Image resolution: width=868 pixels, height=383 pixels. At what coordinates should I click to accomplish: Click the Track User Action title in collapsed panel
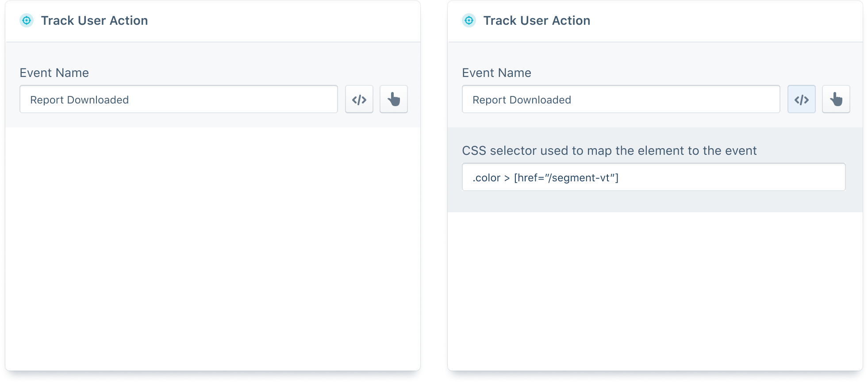(94, 21)
